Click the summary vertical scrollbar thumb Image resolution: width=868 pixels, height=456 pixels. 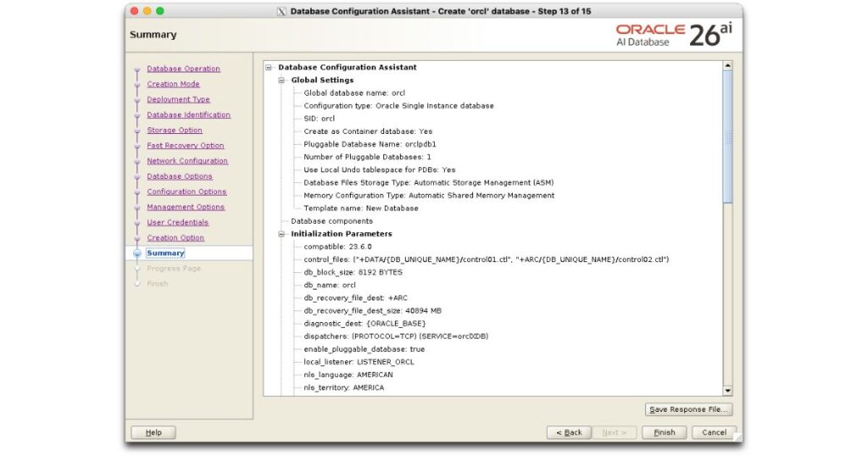pos(727,136)
